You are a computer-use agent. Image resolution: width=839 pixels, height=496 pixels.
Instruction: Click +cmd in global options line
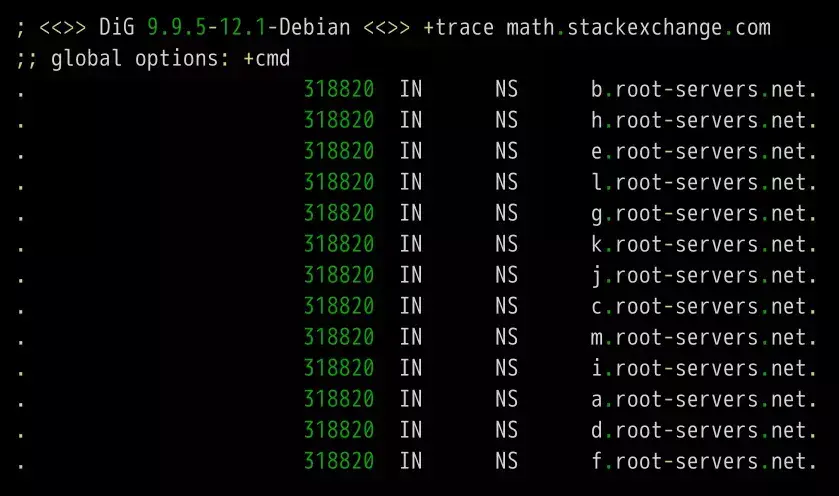(x=266, y=58)
